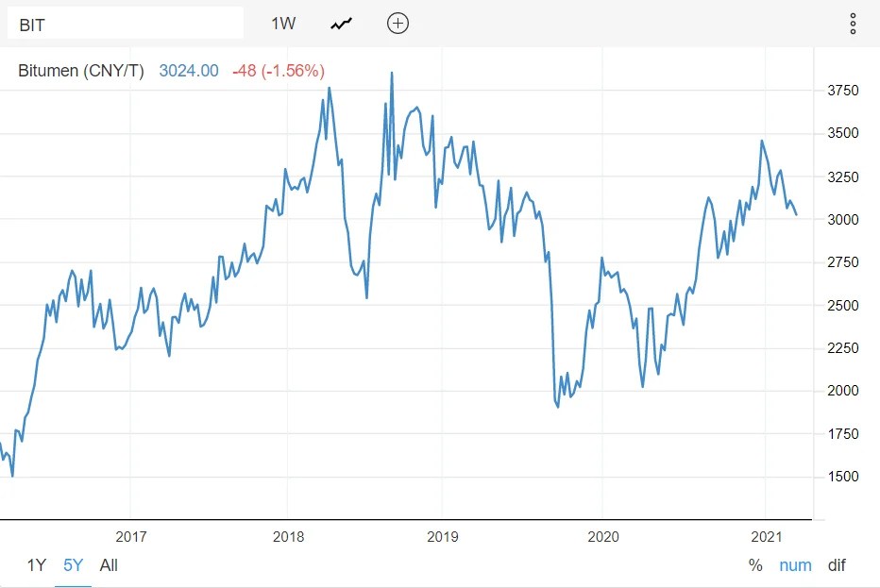Click the chart line at its 2018 peak

click(x=329, y=87)
